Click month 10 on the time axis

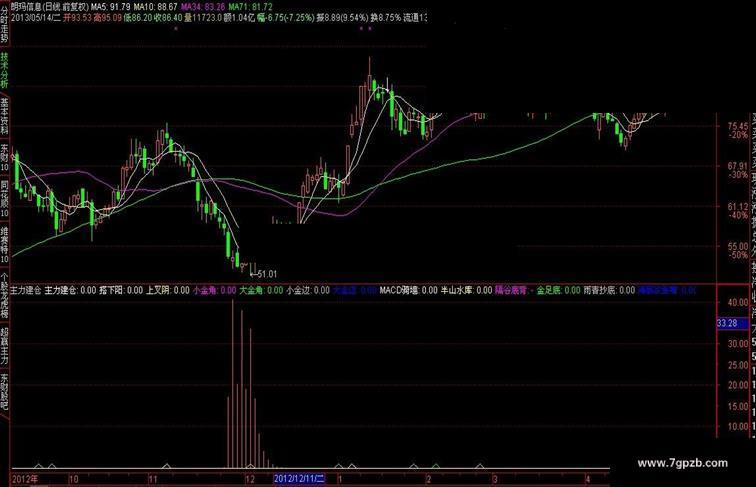(73, 479)
